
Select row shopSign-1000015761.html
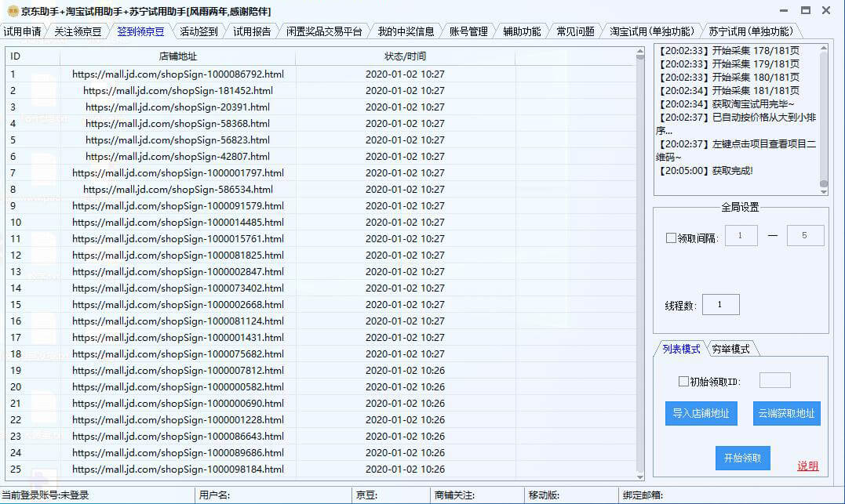click(x=320, y=238)
